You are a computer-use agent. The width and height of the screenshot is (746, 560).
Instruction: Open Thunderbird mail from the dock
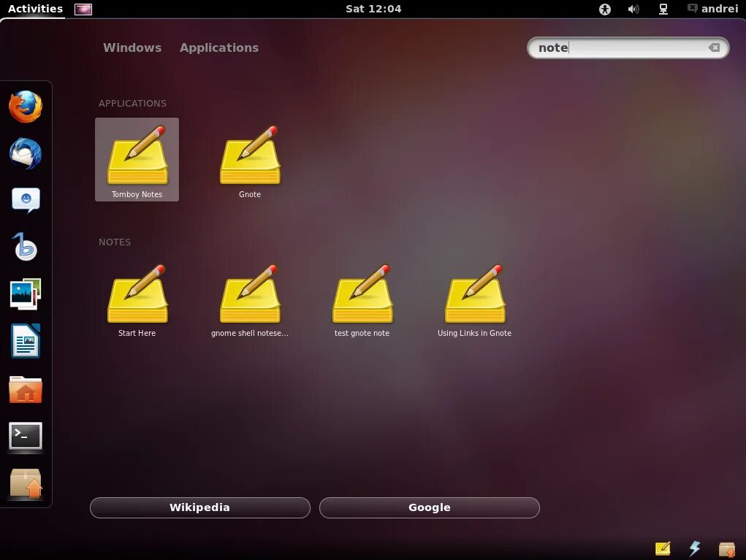[26, 154]
